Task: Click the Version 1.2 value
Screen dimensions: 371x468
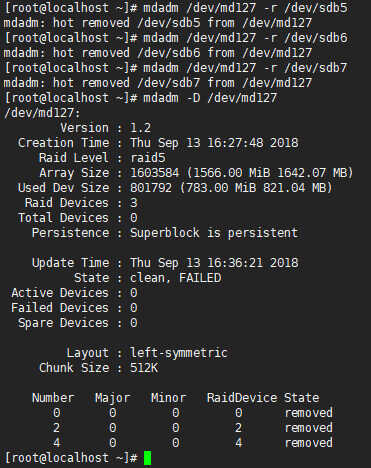Action: point(140,128)
